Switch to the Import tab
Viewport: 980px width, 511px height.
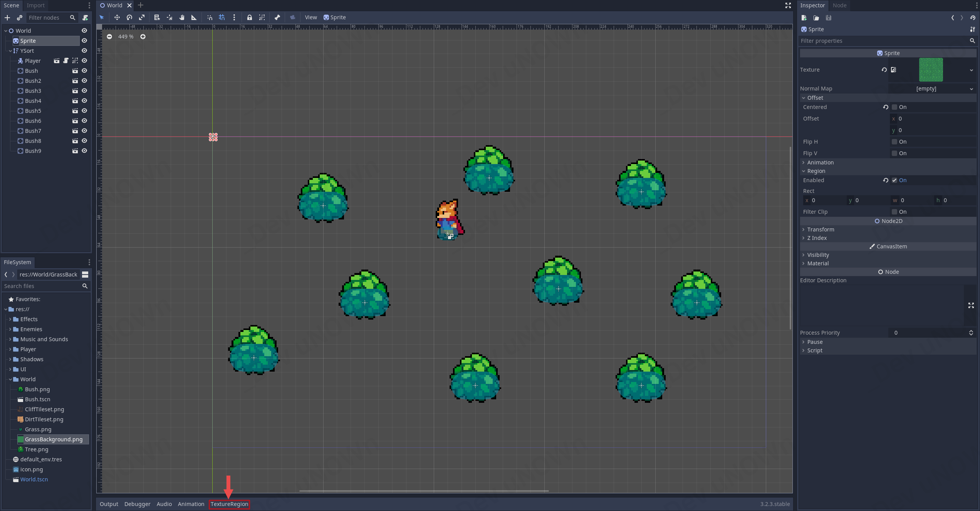pos(35,5)
